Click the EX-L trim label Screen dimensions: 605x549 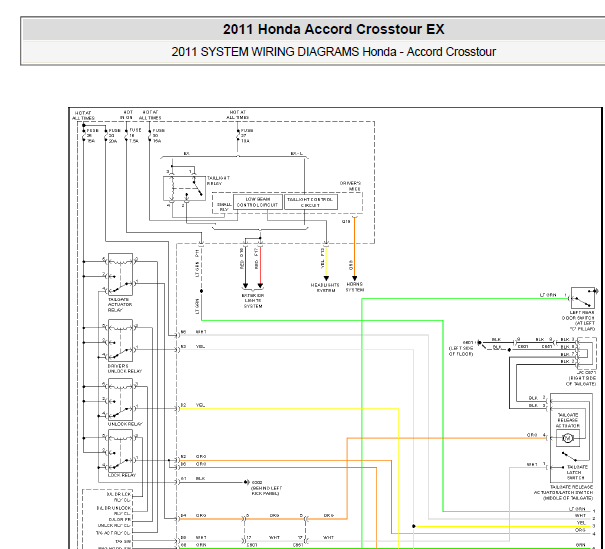[296, 154]
